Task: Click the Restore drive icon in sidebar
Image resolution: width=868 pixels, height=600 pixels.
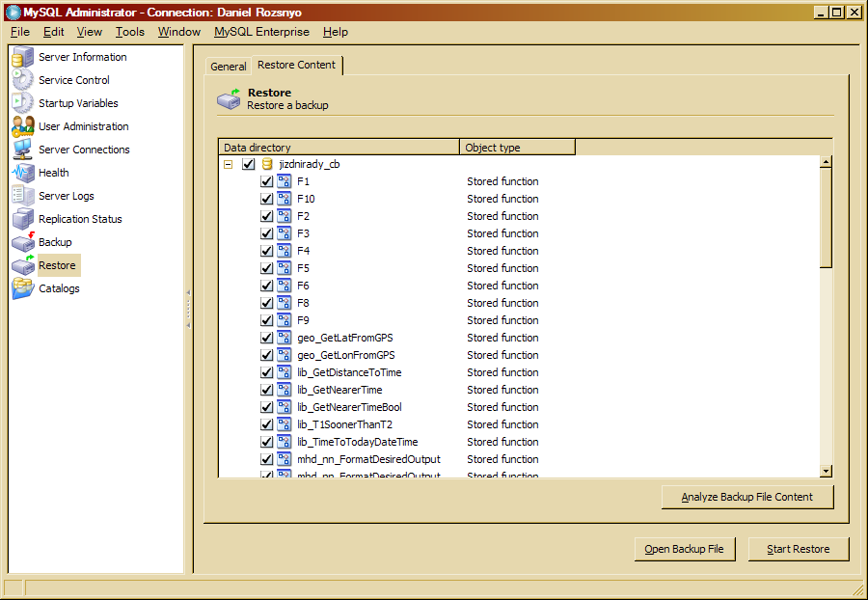Action: click(23, 265)
